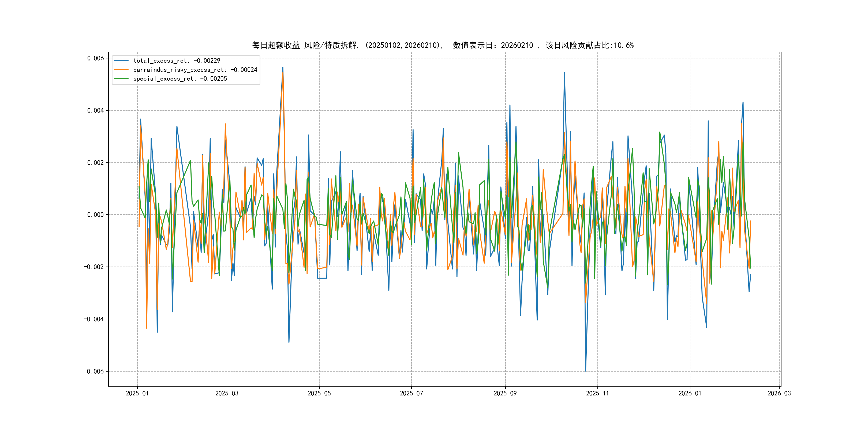Viewport: 868px width, 434px height.
Task: Click the 2025-11 x-axis label
Action: [x=597, y=393]
